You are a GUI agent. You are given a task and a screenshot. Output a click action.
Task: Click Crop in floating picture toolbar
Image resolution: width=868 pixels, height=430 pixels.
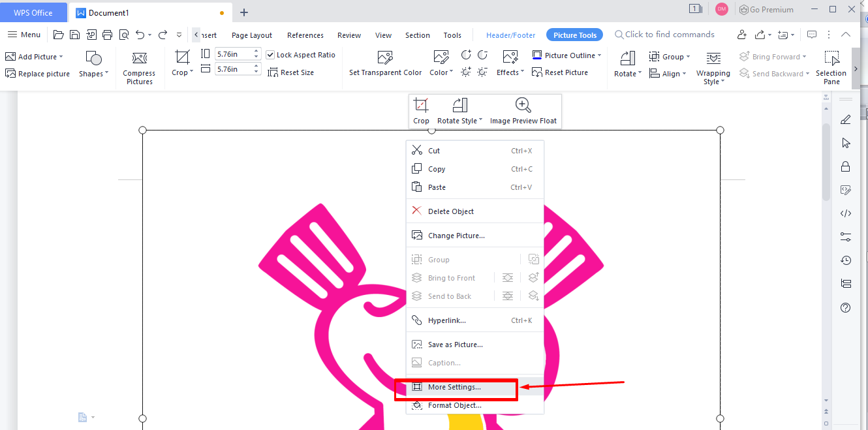coord(421,111)
